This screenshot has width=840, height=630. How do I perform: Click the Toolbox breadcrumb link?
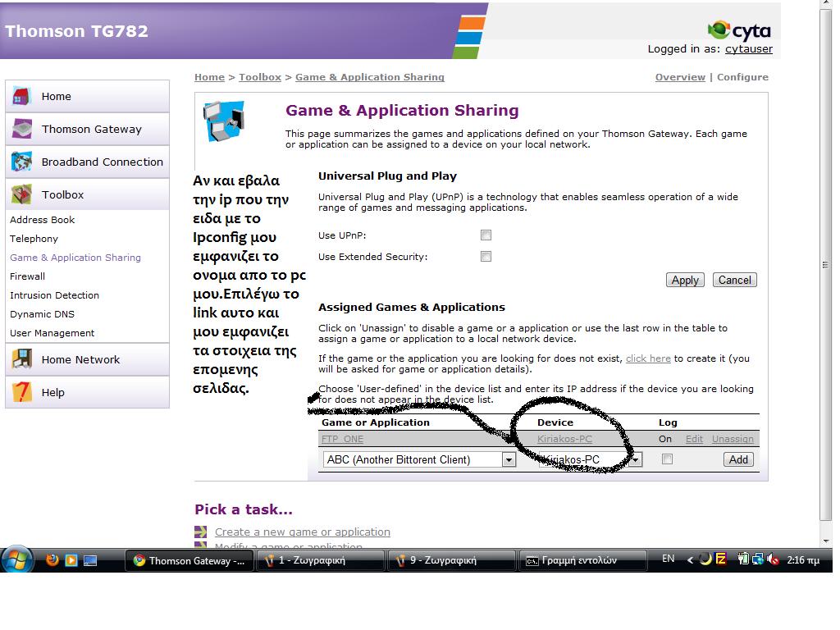pyautogui.click(x=260, y=77)
